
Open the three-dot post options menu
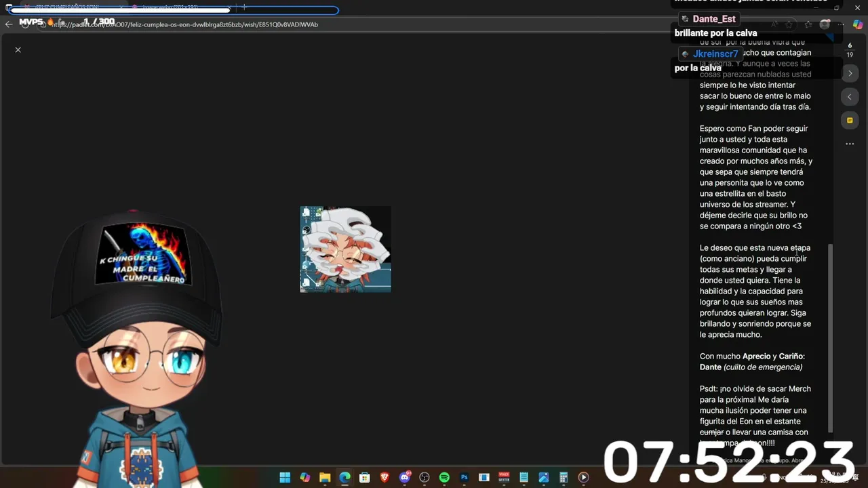[x=850, y=144]
